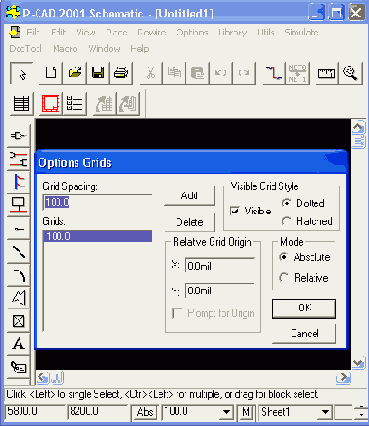This screenshot has width=369, height=426.
Task: Open the Library menu
Action: pyautogui.click(x=233, y=32)
